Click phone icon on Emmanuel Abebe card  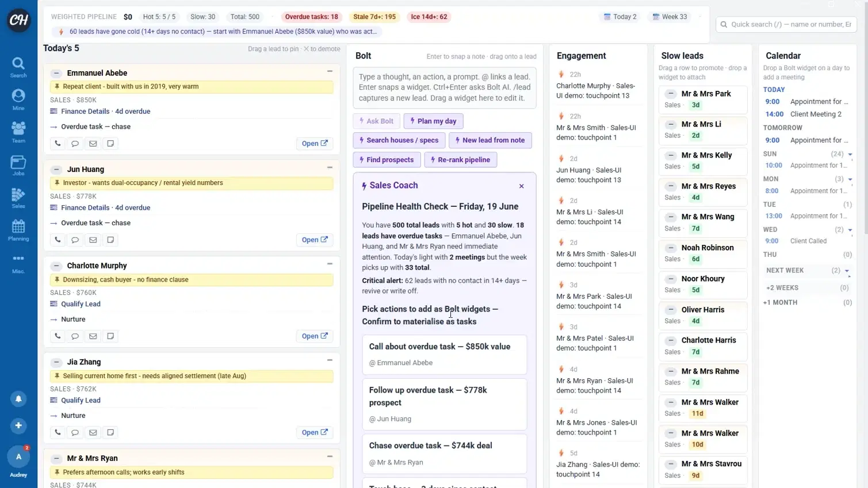58,143
